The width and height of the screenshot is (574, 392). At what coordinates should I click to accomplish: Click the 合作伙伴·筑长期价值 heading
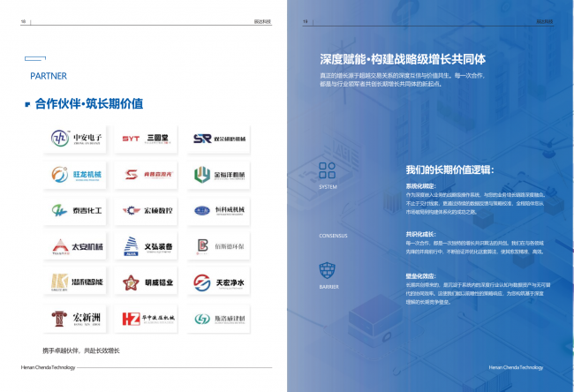point(88,104)
